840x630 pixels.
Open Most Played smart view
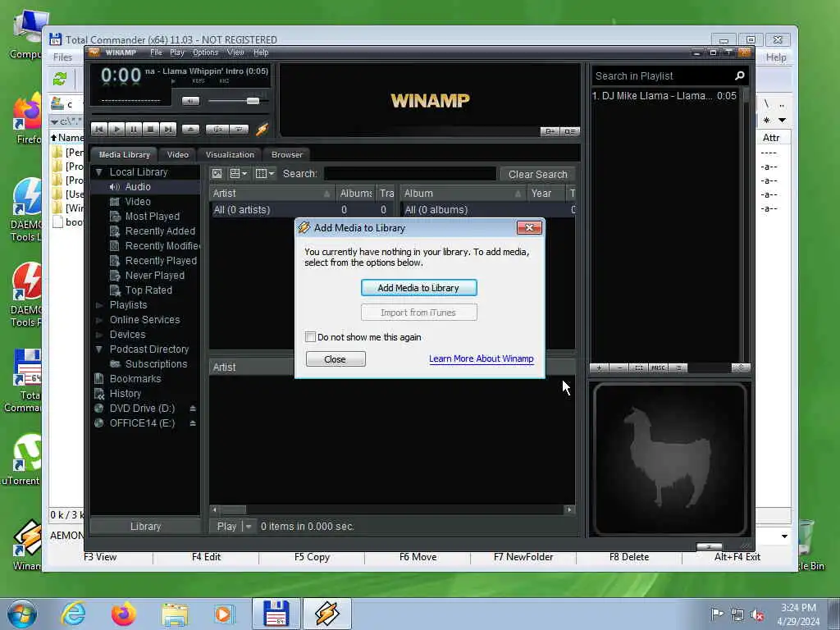click(152, 217)
